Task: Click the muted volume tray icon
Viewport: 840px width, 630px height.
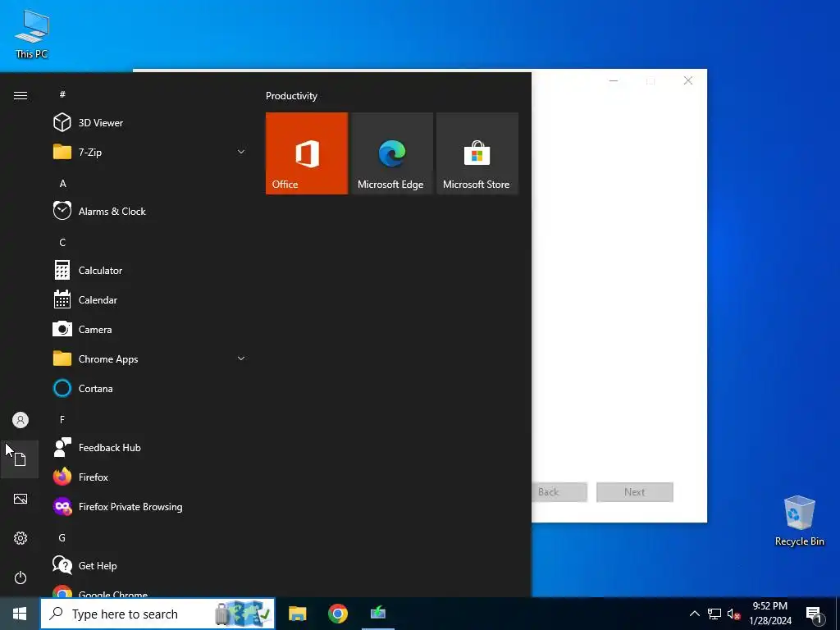Action: 733,614
